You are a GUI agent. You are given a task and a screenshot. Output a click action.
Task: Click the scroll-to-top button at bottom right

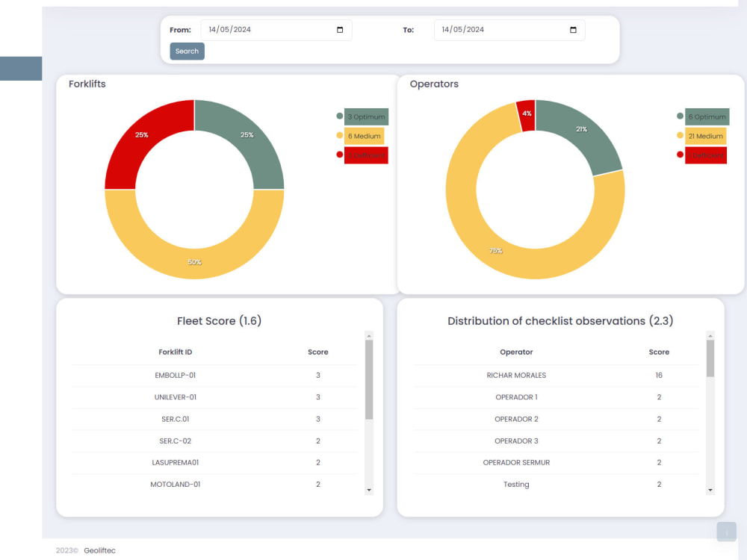click(x=727, y=532)
